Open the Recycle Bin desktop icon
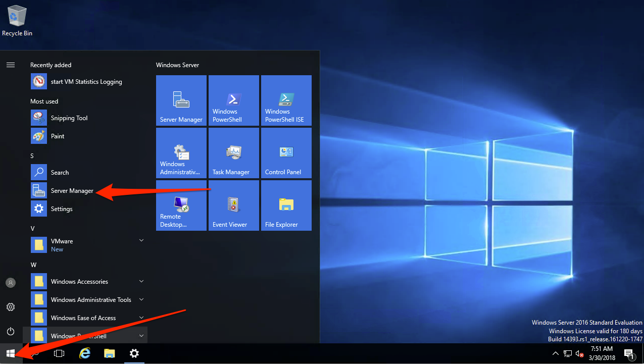 click(17, 21)
